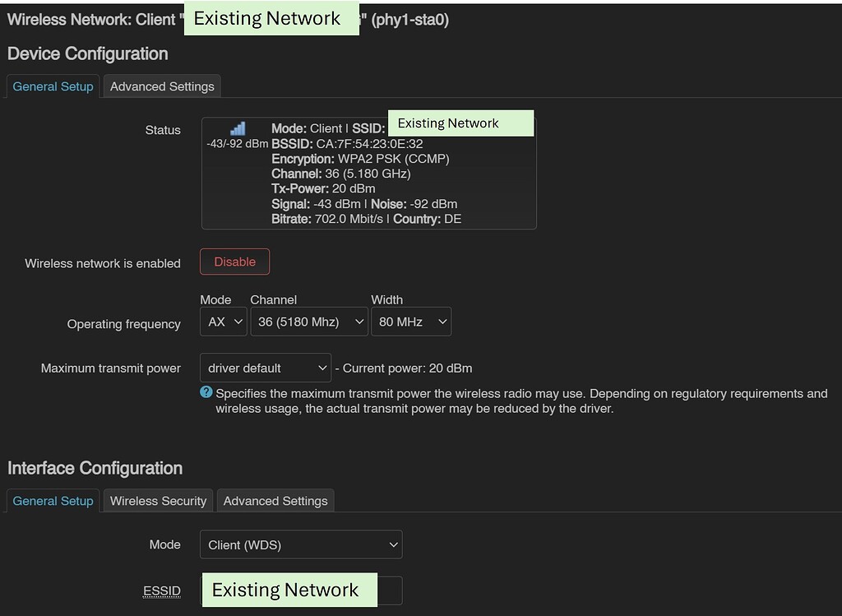Click the Existing Network name in the status box
Image resolution: width=842 pixels, height=616 pixels.
tap(460, 123)
